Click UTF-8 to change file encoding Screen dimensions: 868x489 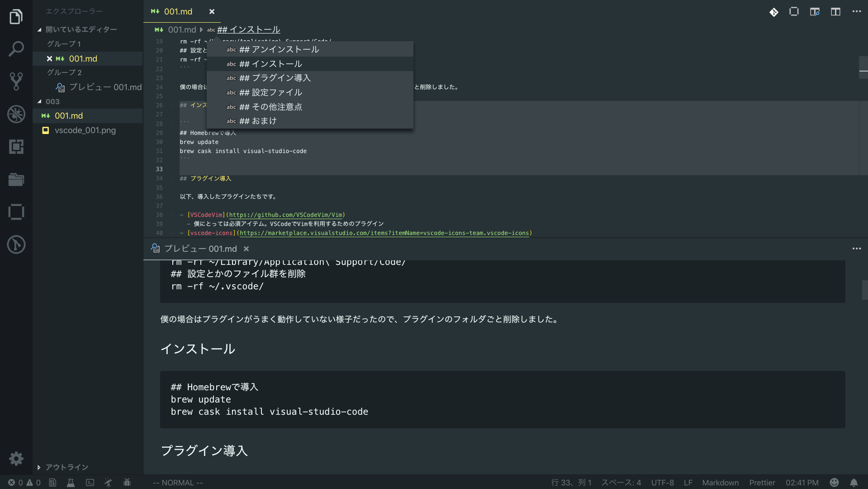pyautogui.click(x=662, y=483)
